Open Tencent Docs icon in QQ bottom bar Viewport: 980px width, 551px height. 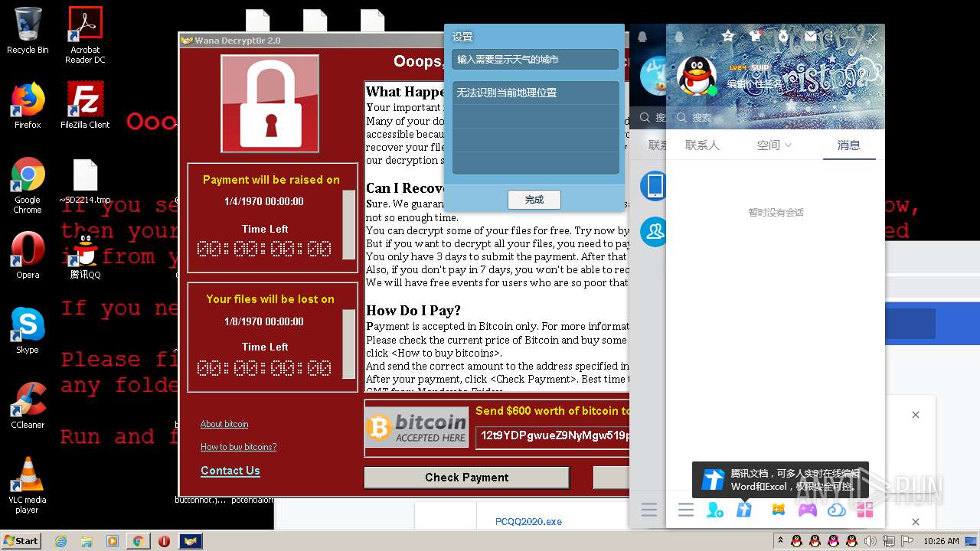(x=744, y=510)
